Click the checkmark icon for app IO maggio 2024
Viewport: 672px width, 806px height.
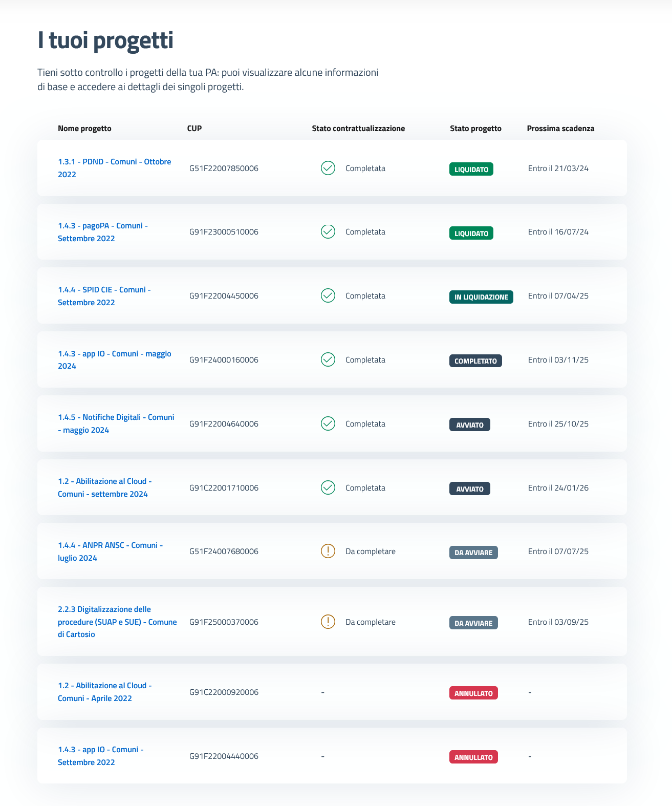tap(328, 359)
